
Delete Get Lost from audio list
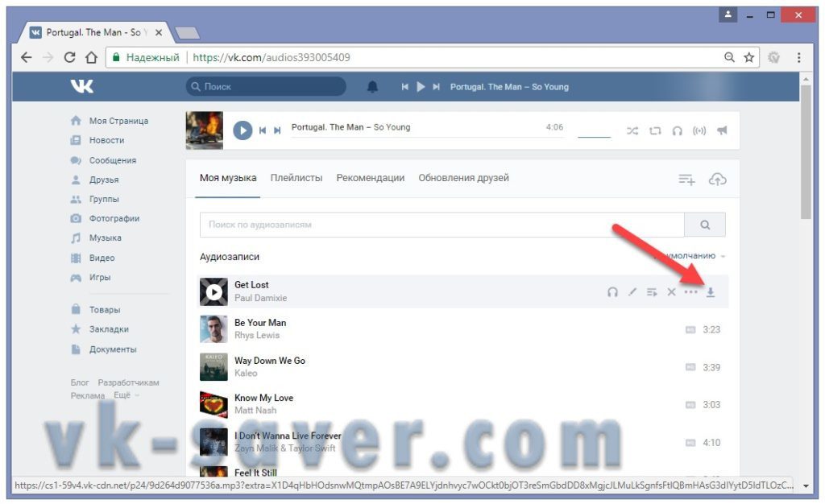[671, 291]
